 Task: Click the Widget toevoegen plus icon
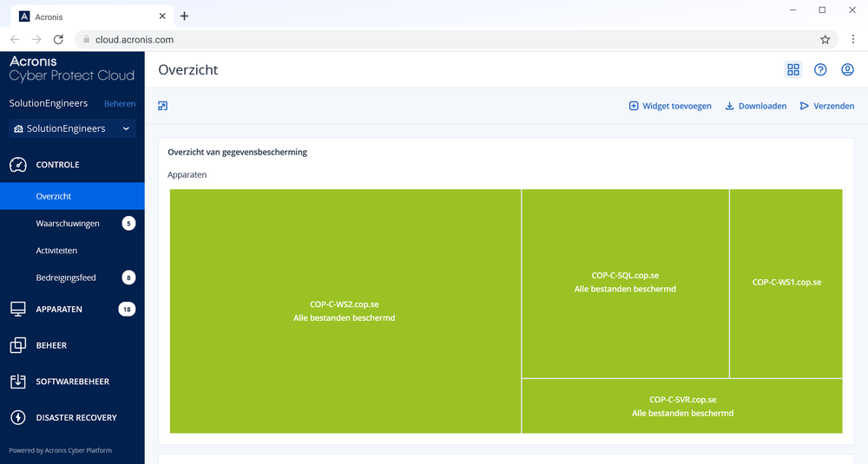(x=634, y=106)
